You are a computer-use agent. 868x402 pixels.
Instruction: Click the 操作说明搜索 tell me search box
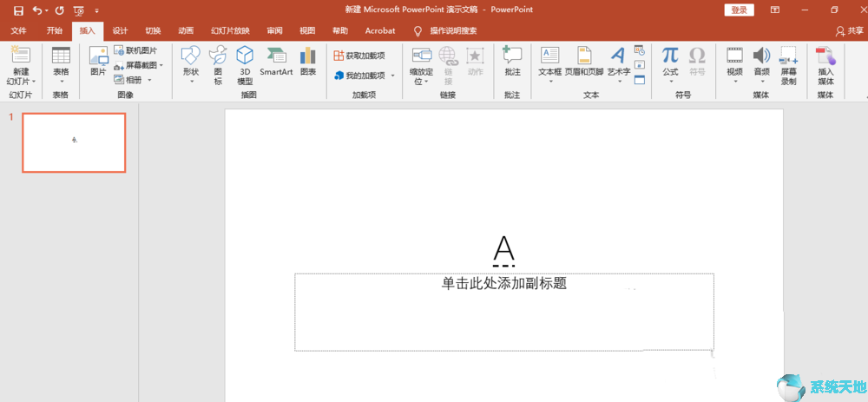tap(453, 30)
